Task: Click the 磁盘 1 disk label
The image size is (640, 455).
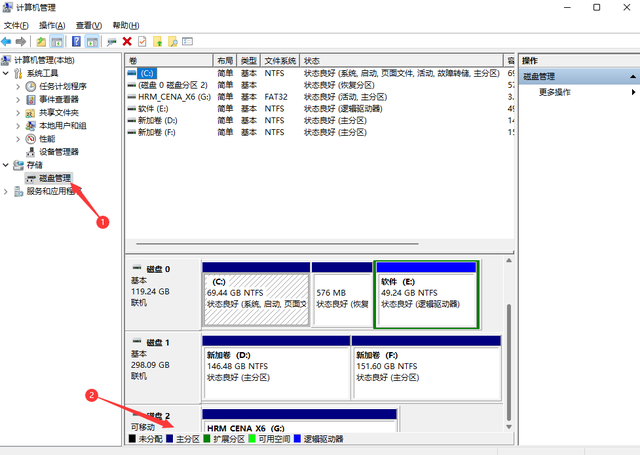Action: coord(158,343)
